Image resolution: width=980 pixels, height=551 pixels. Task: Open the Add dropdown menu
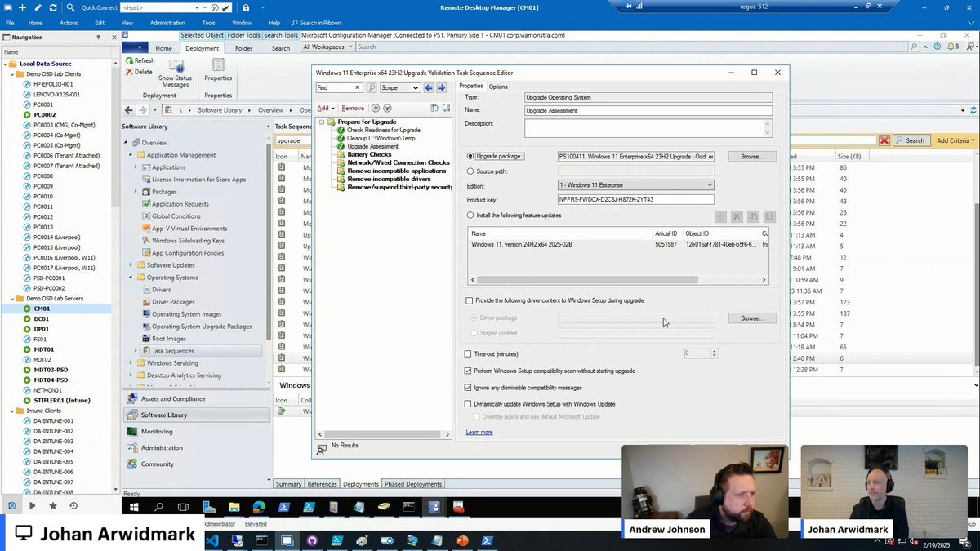[326, 108]
